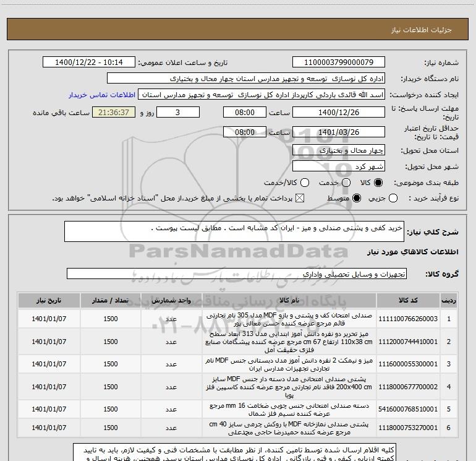The width and height of the screenshot is (476, 461).
Task: Click the buyer organization name field
Action: pos(246,79)
